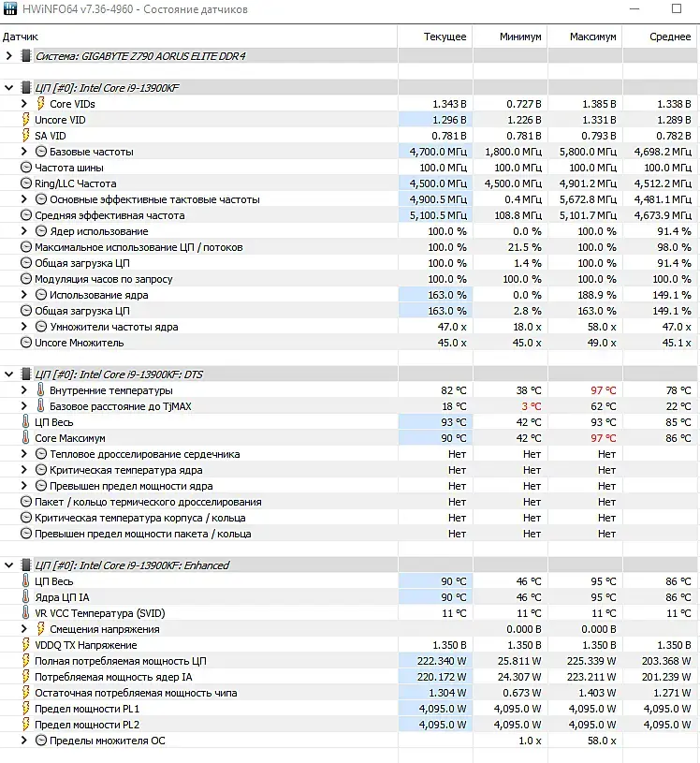
Task: Click the Система GIGABYTE chip icon
Action: point(26,56)
